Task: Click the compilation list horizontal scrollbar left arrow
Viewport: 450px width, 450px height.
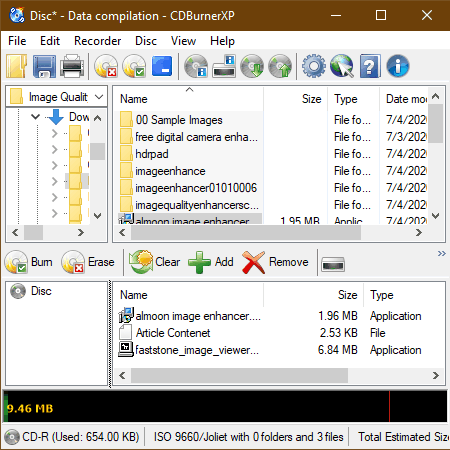Action: tap(122, 375)
